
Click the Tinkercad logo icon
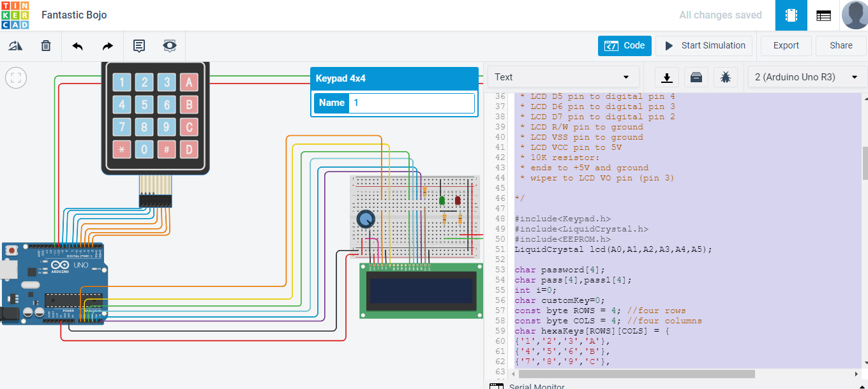click(x=15, y=15)
